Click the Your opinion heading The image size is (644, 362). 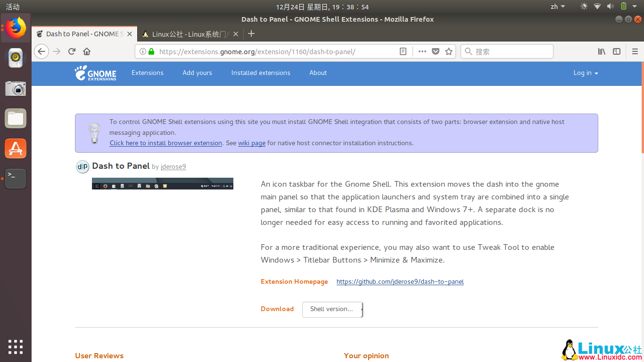pos(366,356)
